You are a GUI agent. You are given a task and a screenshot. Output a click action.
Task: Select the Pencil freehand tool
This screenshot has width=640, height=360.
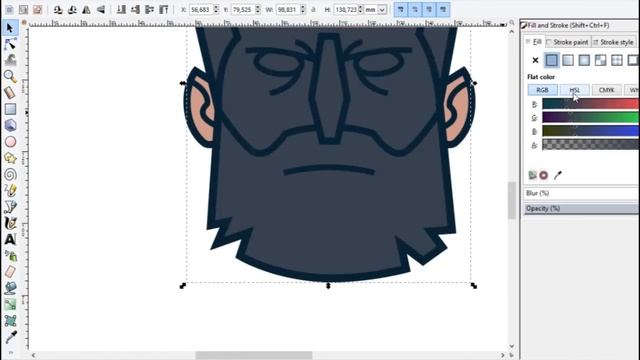click(x=10, y=191)
